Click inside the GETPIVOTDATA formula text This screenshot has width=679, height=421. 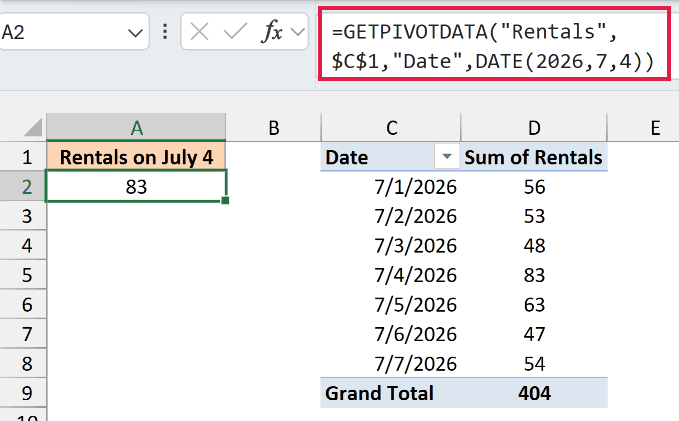click(494, 46)
